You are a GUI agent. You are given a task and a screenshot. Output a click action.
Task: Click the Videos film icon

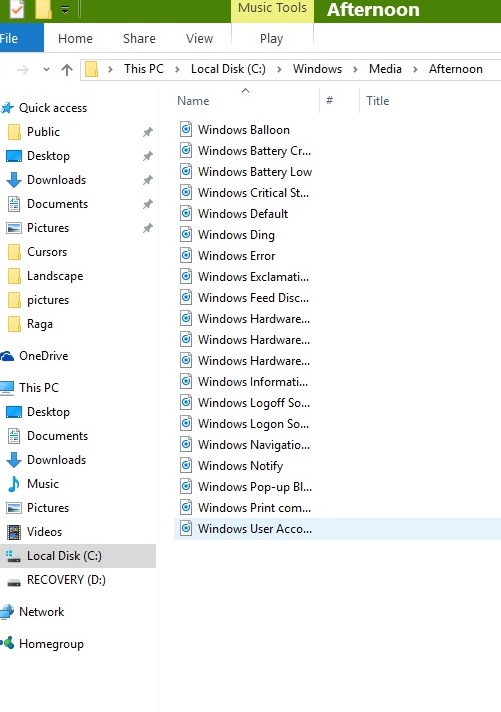point(14,532)
